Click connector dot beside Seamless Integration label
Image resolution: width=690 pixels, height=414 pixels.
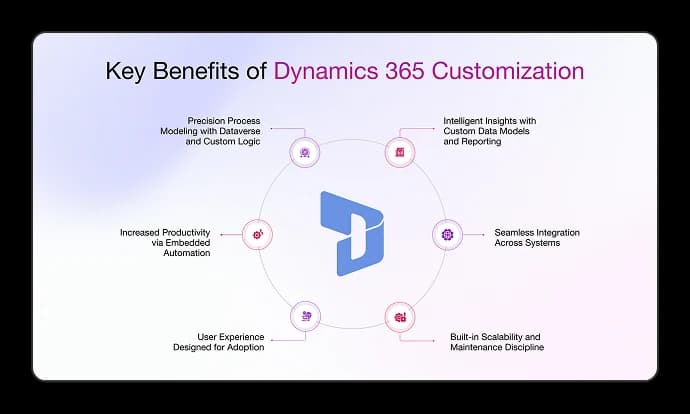point(484,236)
